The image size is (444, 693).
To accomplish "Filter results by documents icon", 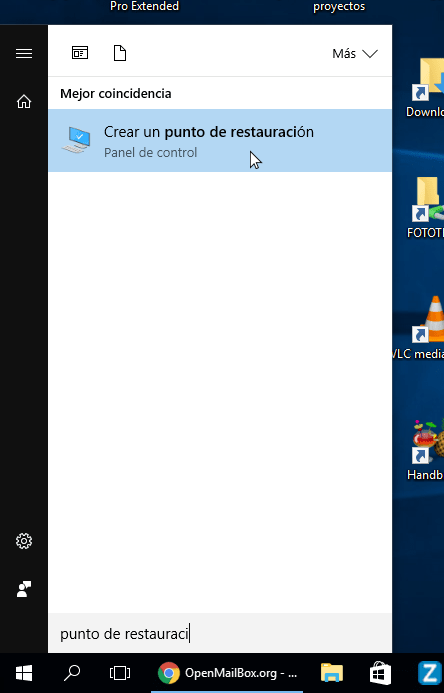I will pyautogui.click(x=120, y=53).
